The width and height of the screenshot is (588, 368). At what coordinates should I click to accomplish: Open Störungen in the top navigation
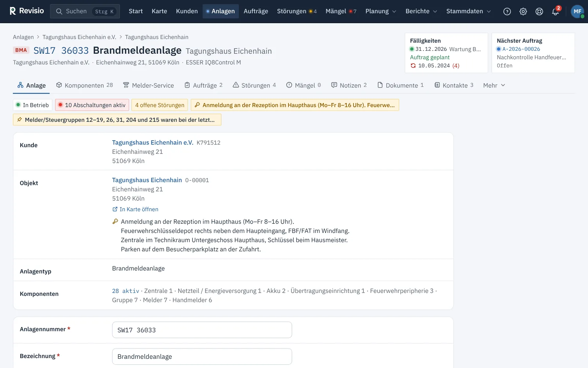(x=297, y=11)
